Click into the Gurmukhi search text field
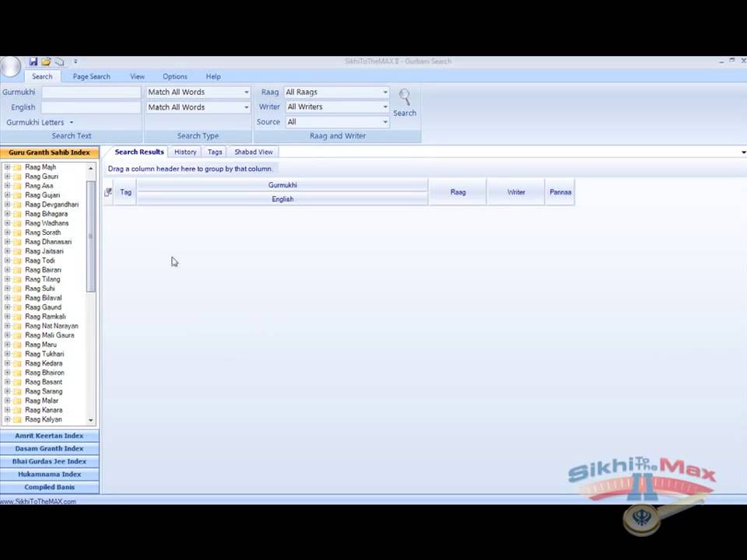The height and width of the screenshot is (560, 747). [91, 92]
